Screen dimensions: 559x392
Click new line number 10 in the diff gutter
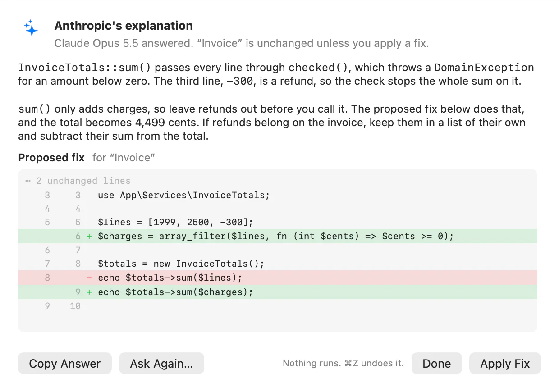coord(75,306)
